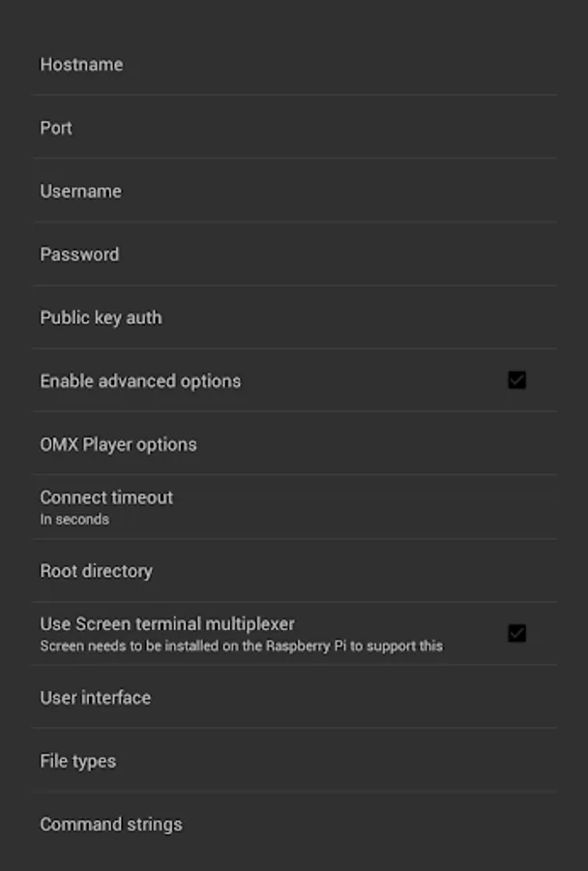Tap the Port setting row

(56, 128)
